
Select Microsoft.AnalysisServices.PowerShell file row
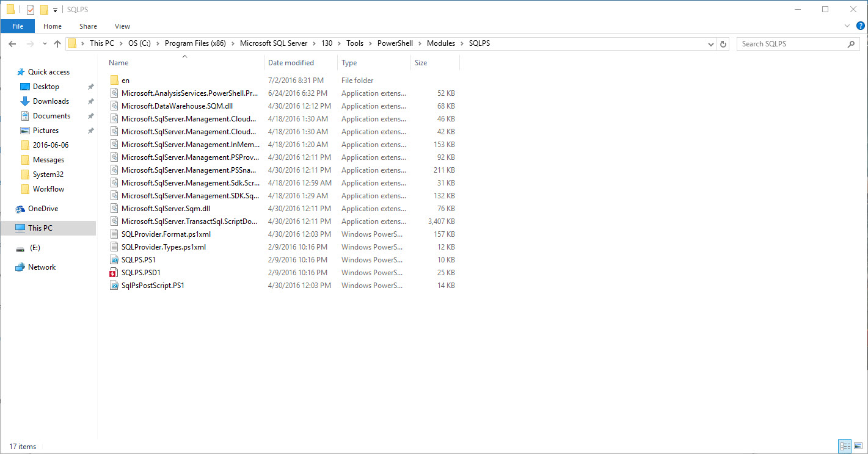[x=282, y=93]
